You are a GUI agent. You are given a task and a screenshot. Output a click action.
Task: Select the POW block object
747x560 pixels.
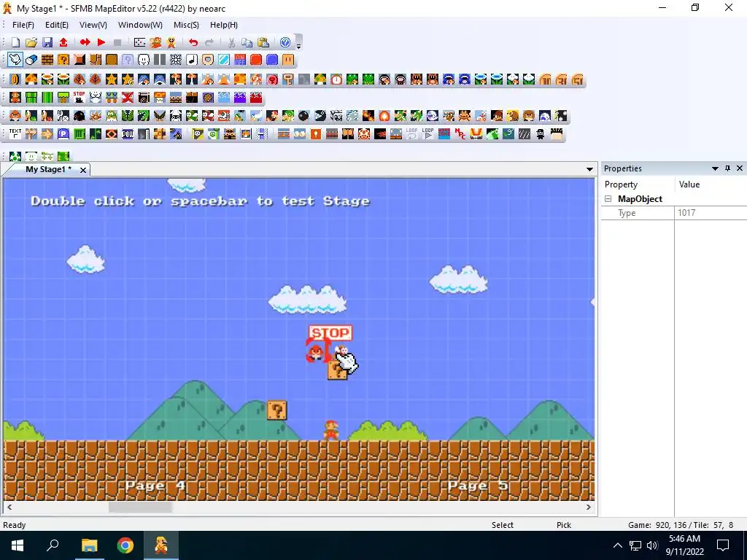coord(128,134)
